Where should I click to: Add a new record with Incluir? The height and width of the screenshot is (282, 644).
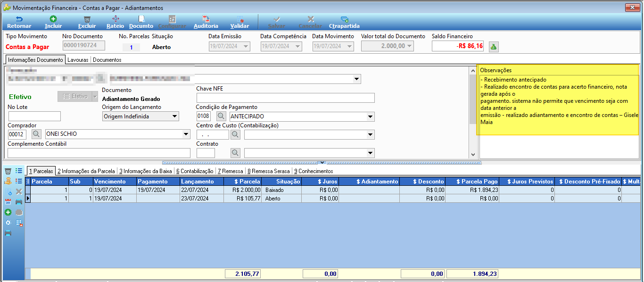pos(53,22)
